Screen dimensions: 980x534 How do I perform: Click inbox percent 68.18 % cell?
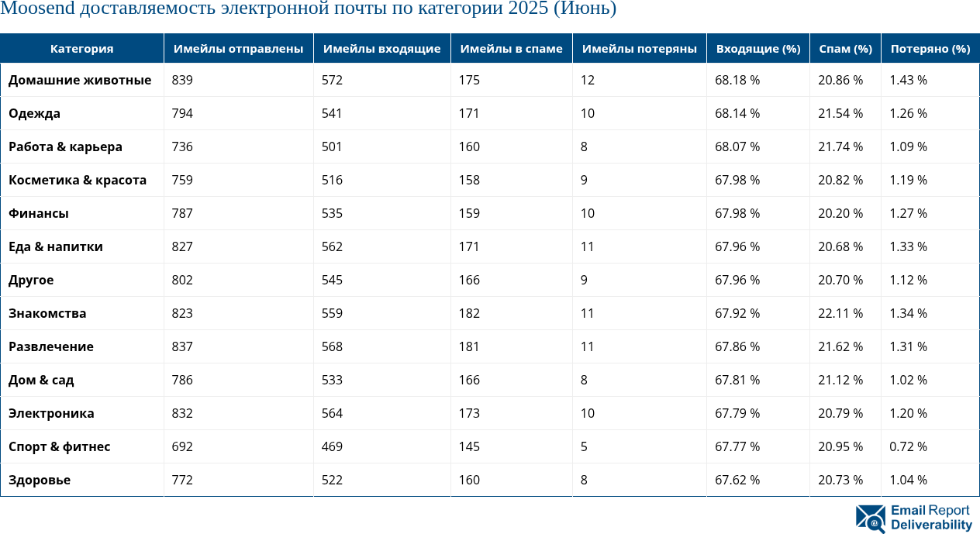coord(737,80)
